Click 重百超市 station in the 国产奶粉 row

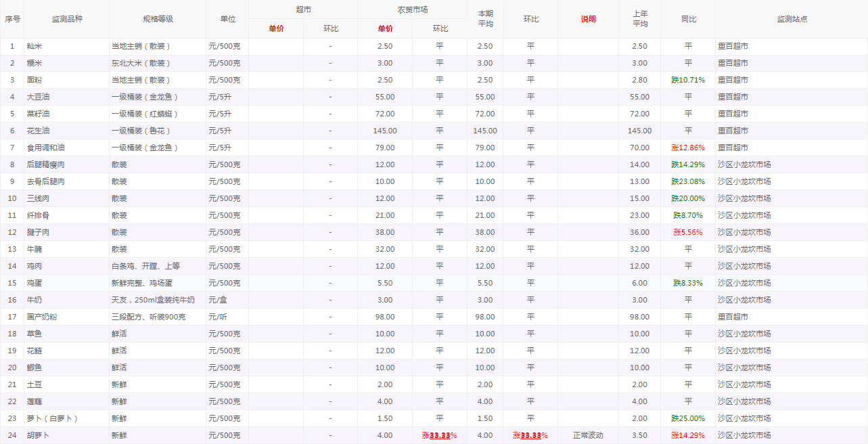point(733,317)
